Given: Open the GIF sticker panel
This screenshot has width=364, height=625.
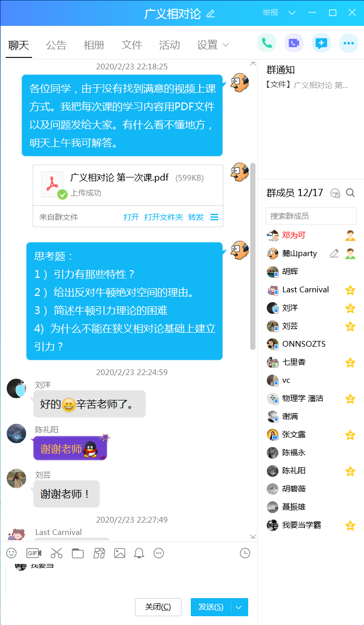Looking at the screenshot, I should coord(34,553).
